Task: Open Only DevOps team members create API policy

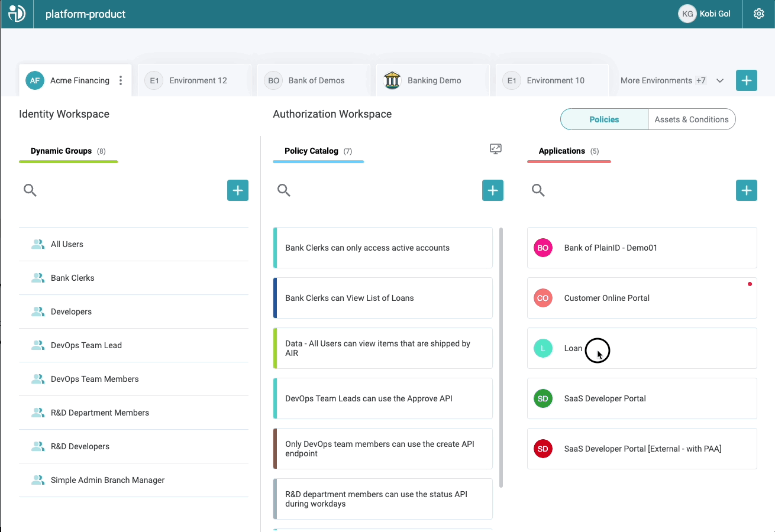Action: pyautogui.click(x=383, y=449)
